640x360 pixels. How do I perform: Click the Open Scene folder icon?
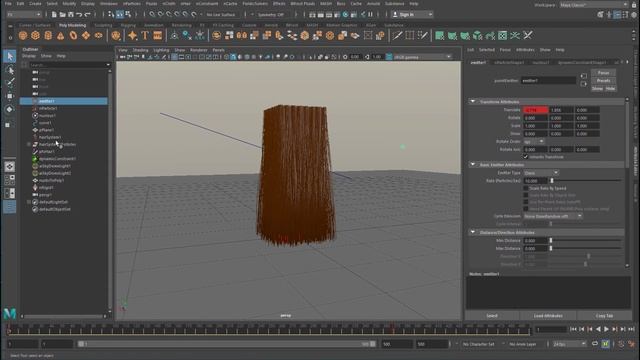point(62,15)
